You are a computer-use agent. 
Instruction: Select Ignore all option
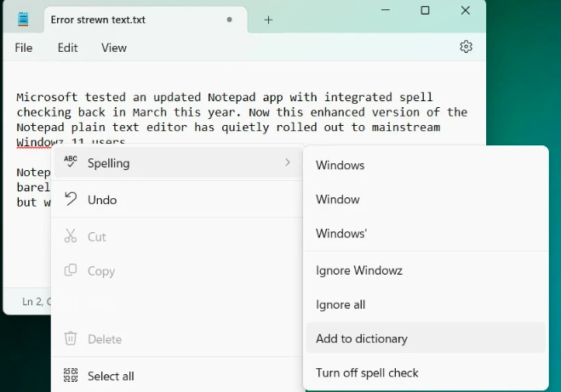coord(426,304)
